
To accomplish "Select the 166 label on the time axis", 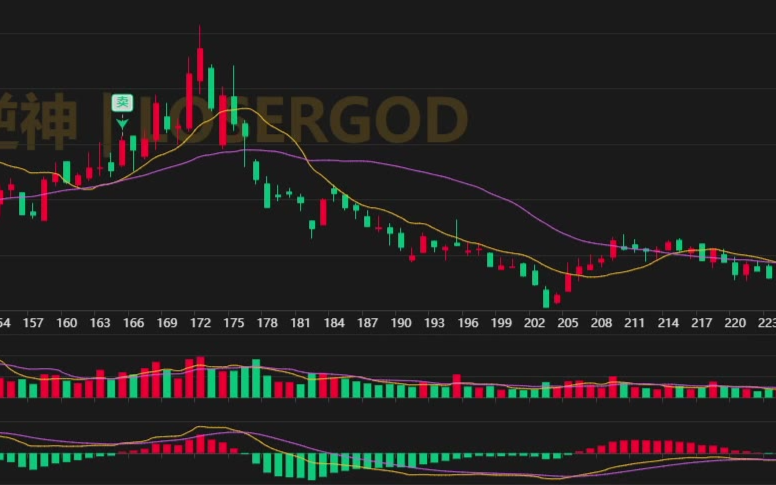I will tap(134, 323).
